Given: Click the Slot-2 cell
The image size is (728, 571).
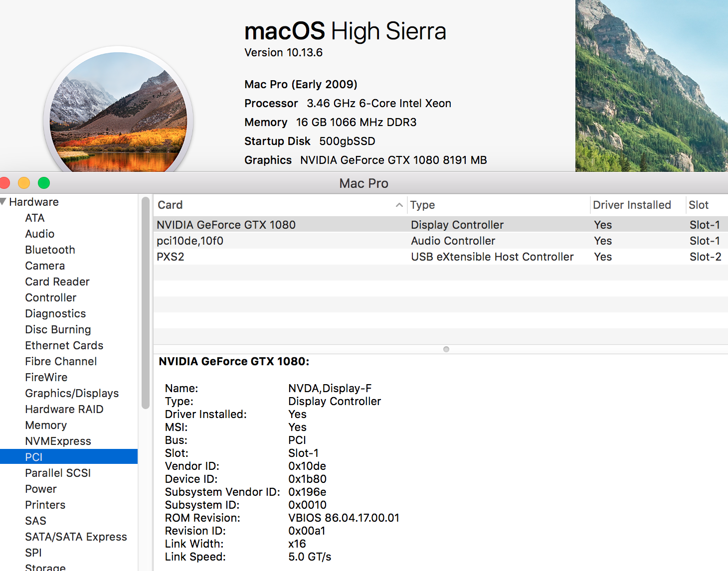Looking at the screenshot, I should click(x=705, y=257).
